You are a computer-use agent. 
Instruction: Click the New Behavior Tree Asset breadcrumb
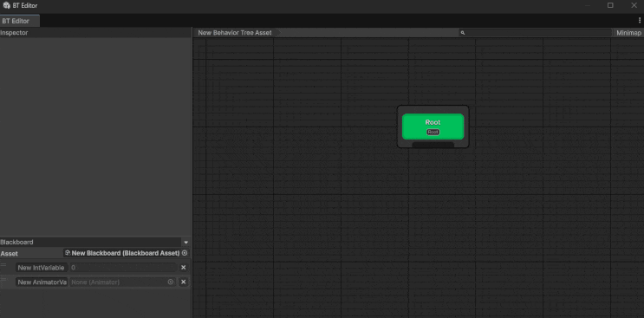pos(235,33)
